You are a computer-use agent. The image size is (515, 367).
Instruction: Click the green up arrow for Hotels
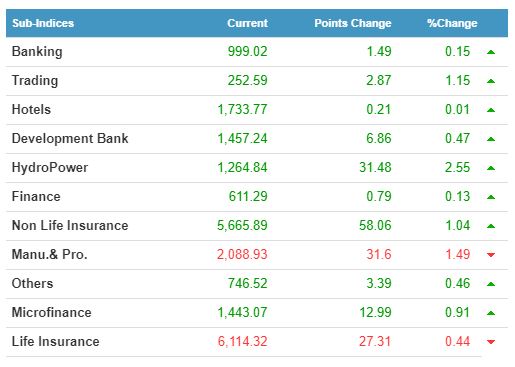tap(491, 110)
